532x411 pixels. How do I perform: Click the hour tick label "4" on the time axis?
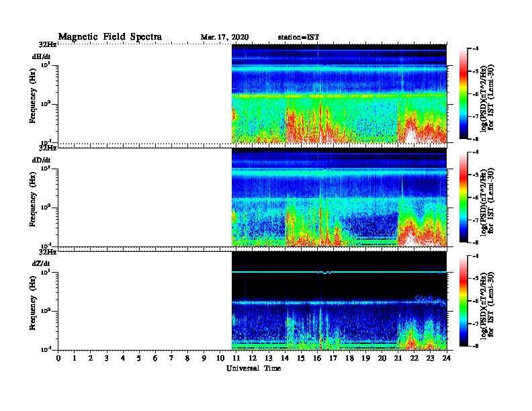tap(123, 359)
